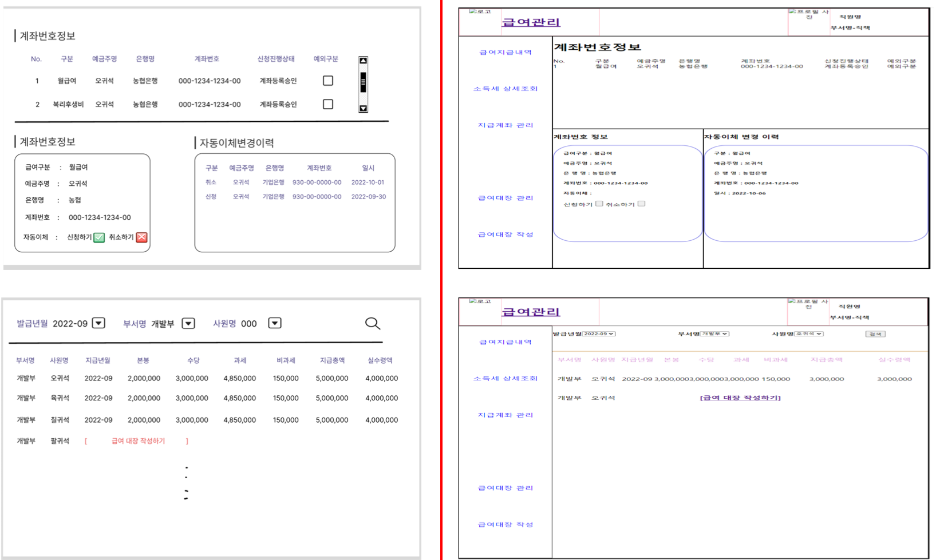Open the 급여관리 title link on the payroll search page
Image resolution: width=936 pixels, height=560 pixels.
click(x=531, y=312)
